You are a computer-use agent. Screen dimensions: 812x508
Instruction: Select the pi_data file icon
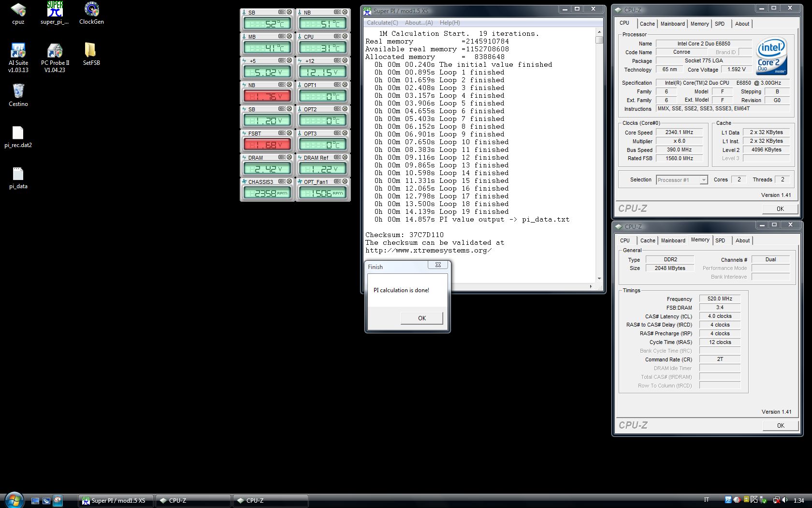click(x=18, y=178)
